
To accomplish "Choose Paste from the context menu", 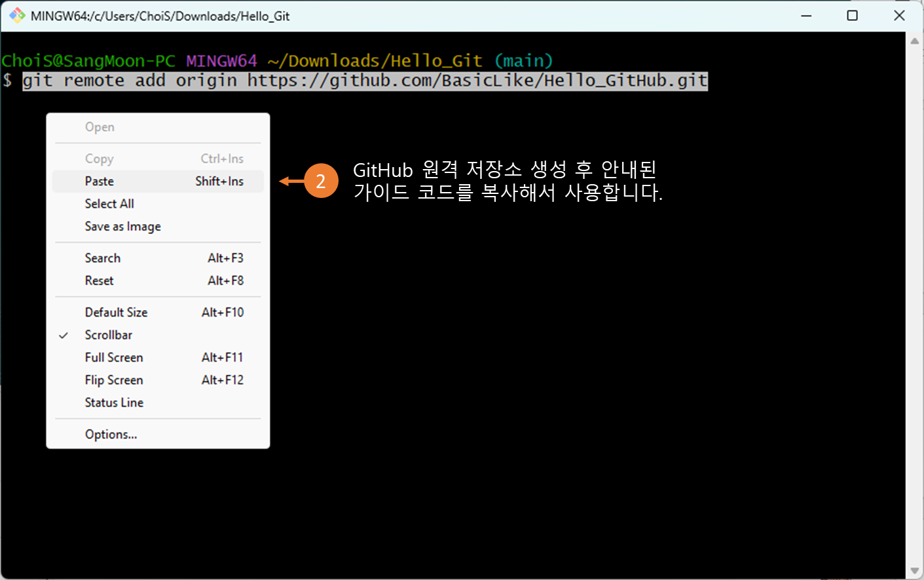I will [x=158, y=182].
